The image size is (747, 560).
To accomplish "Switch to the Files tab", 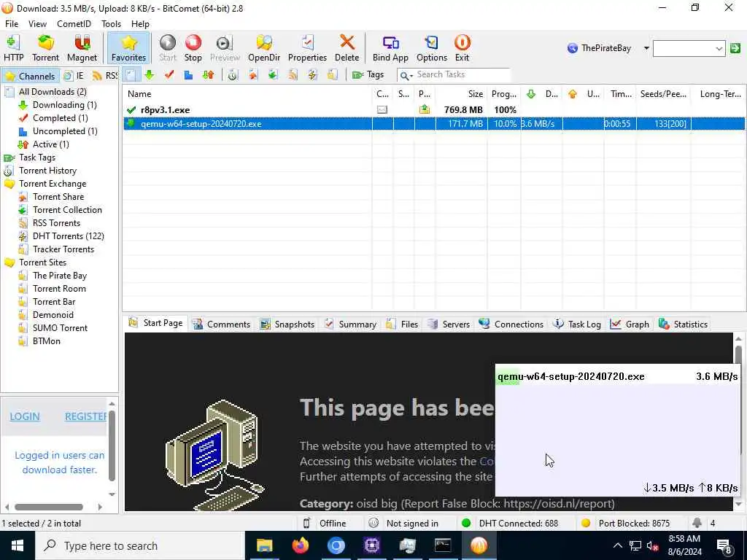I will coord(402,324).
